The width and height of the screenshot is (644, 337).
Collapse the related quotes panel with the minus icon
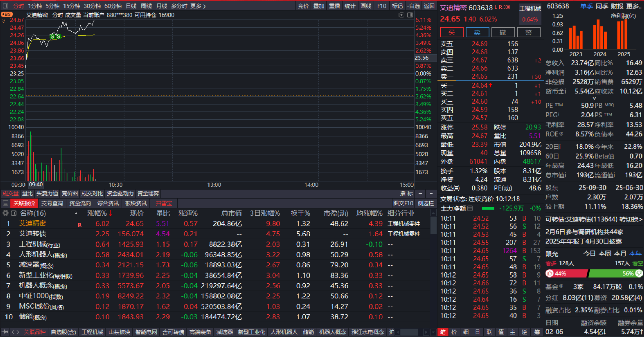(5, 203)
